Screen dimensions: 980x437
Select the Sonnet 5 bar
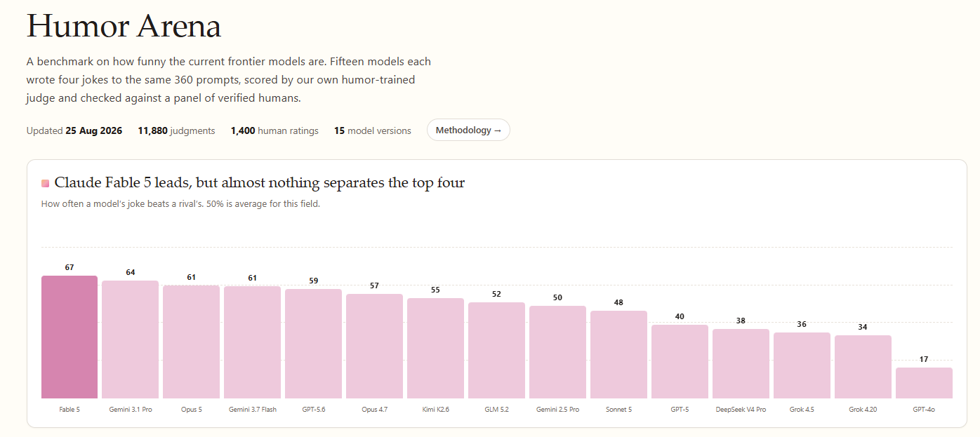[x=619, y=354]
